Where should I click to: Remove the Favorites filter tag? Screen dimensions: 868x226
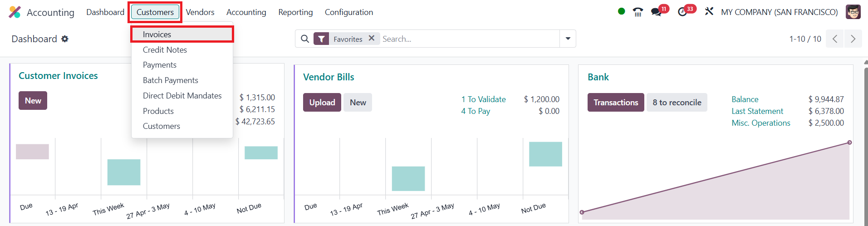(372, 39)
